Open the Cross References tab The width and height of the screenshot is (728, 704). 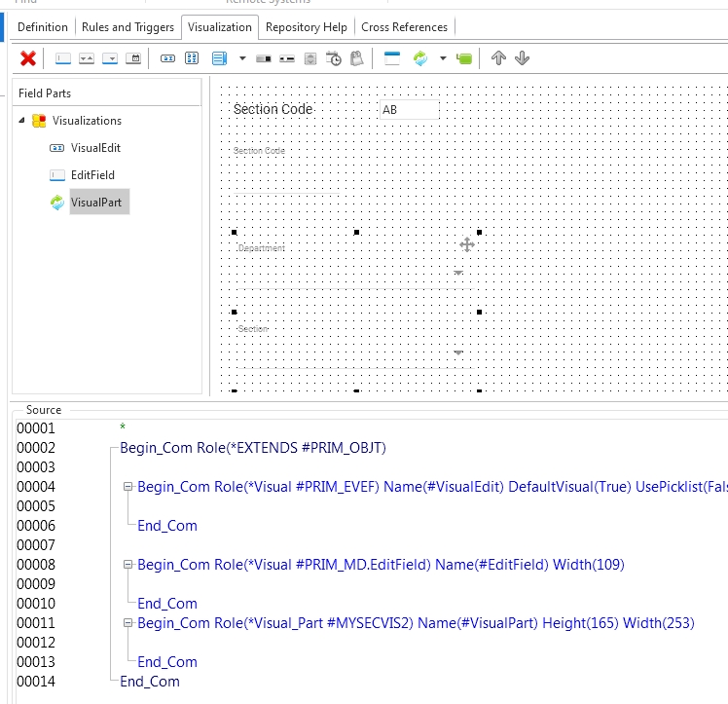pyautogui.click(x=404, y=27)
